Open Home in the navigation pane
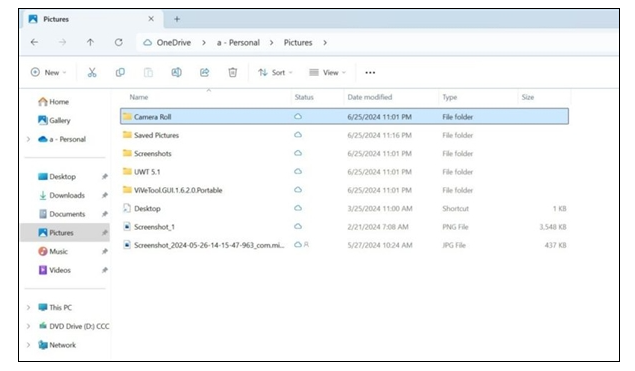Viewport: 635px width, 371px height. [x=53, y=102]
